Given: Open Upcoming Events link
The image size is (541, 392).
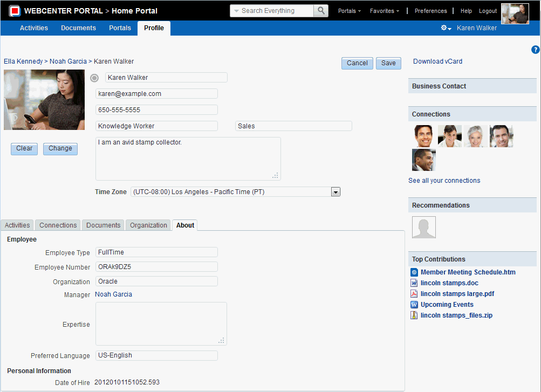Looking at the screenshot, I should point(447,305).
